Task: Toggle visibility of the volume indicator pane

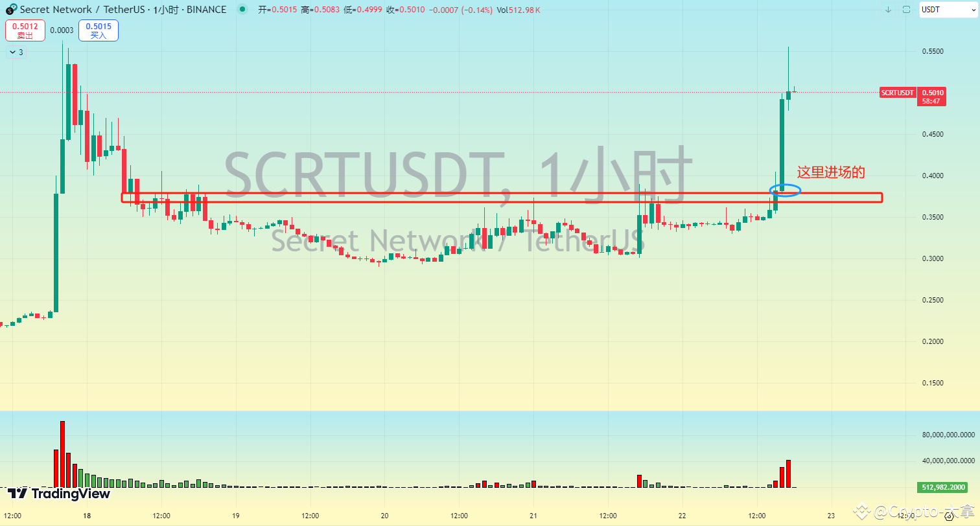Action: pyautogui.click(x=19, y=418)
